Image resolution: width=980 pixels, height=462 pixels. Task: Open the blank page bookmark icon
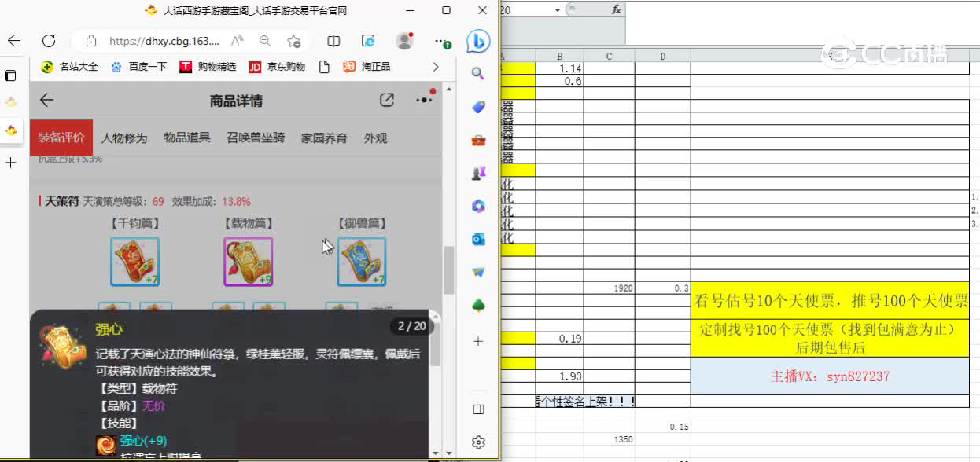323,67
